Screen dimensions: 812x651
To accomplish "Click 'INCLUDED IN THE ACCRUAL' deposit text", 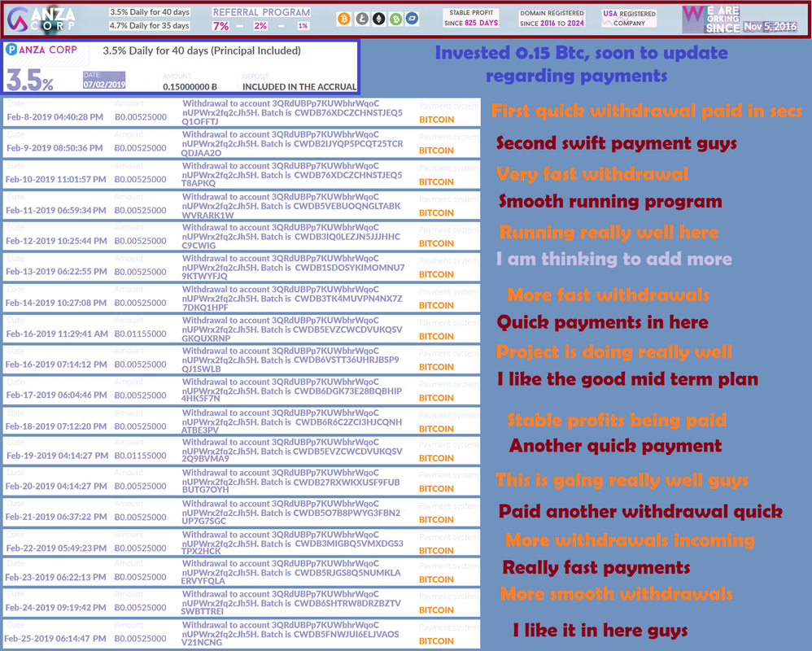I will [x=299, y=87].
